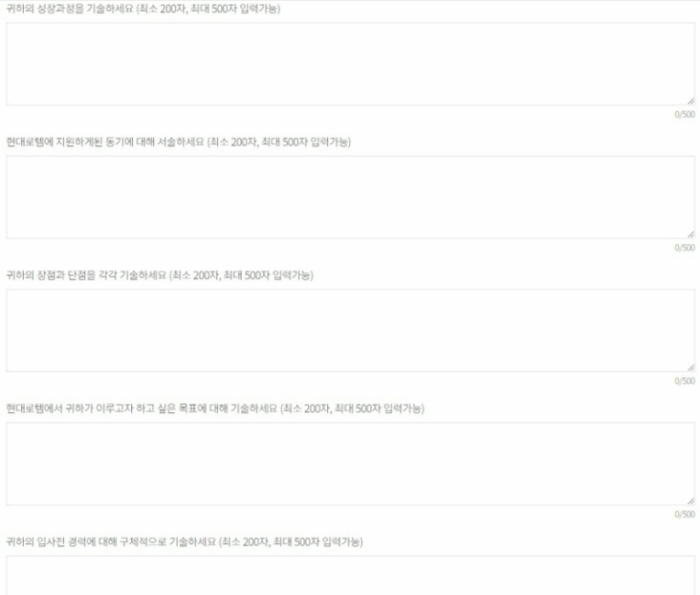Viewport: 700px width, 595px height.
Task: Click the label 귀하의 입사전 경력에 대해 구체적으로 기술하세요
Action: tap(110, 541)
